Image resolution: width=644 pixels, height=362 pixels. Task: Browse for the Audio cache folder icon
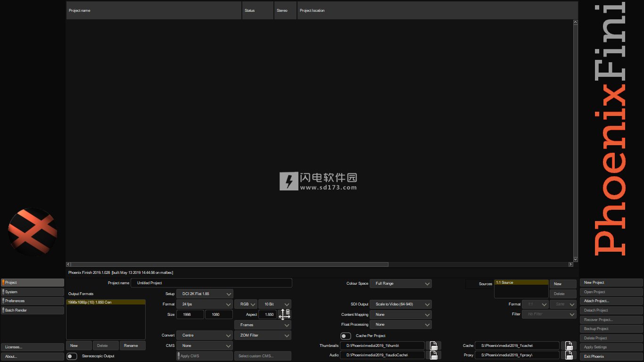pyautogui.click(x=433, y=355)
